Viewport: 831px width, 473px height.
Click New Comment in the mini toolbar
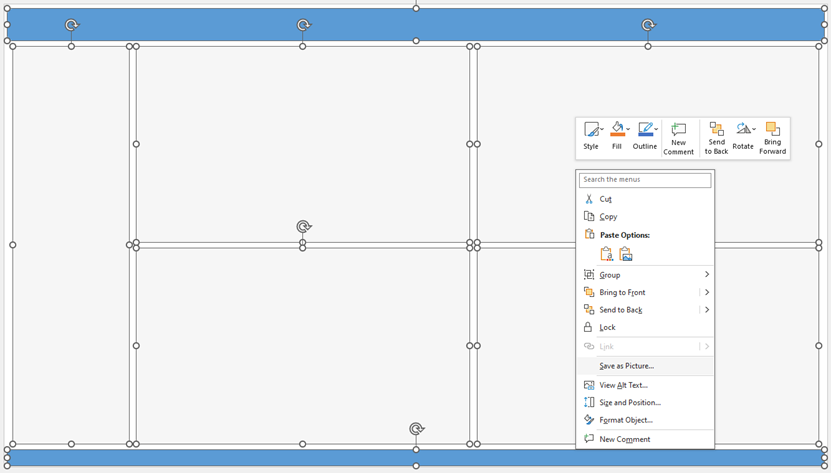[678, 138]
